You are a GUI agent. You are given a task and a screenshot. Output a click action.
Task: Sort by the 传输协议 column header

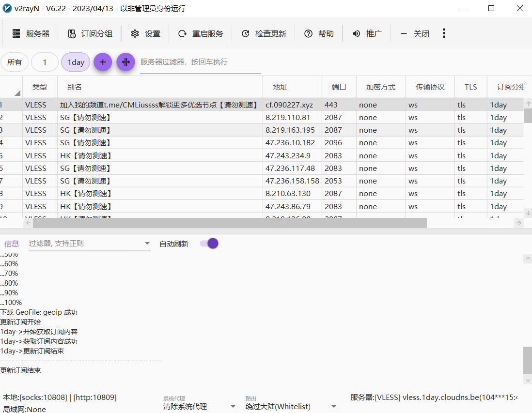click(x=430, y=87)
